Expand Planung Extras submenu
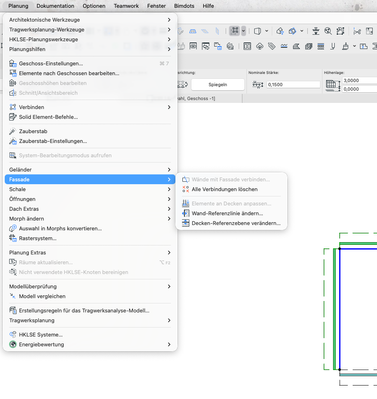 pyautogui.click(x=90, y=253)
